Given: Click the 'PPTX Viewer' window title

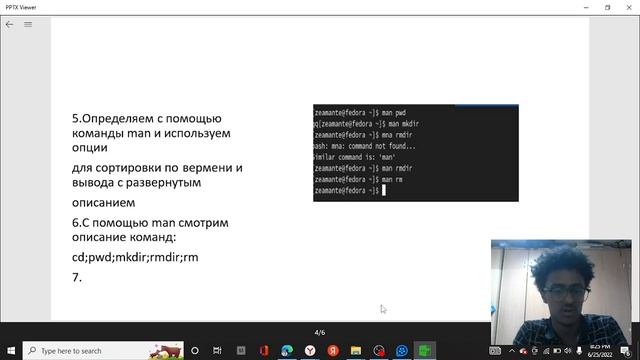Looking at the screenshot, I should tap(21, 7).
